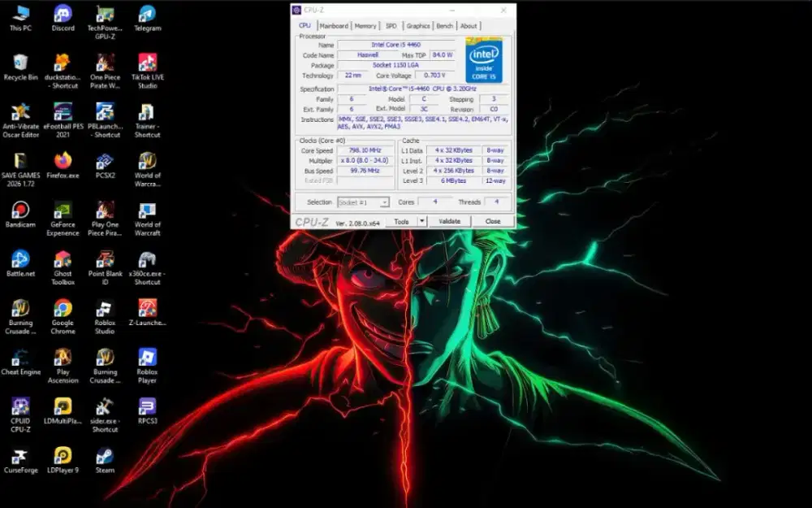Select sider.exe shortcut icon
This screenshot has width=812, height=508.
click(105, 415)
